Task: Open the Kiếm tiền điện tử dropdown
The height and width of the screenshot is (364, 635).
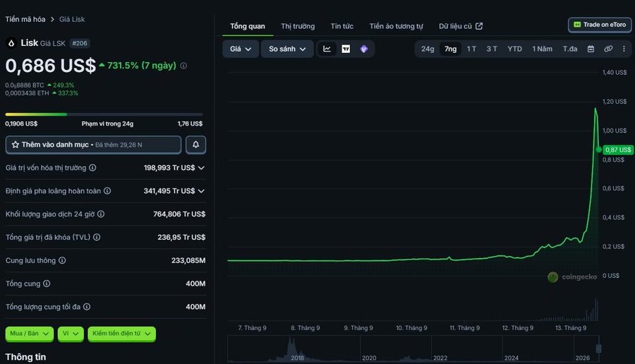Action: pyautogui.click(x=121, y=334)
